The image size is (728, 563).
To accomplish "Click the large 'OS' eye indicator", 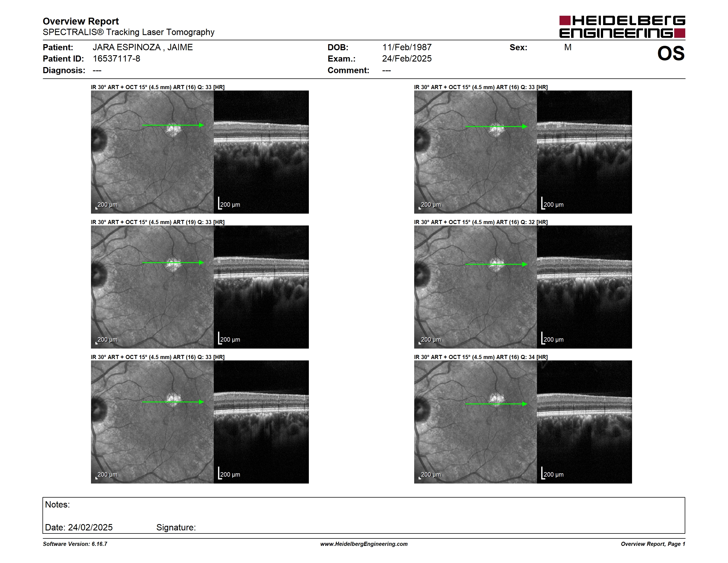I will point(671,53).
